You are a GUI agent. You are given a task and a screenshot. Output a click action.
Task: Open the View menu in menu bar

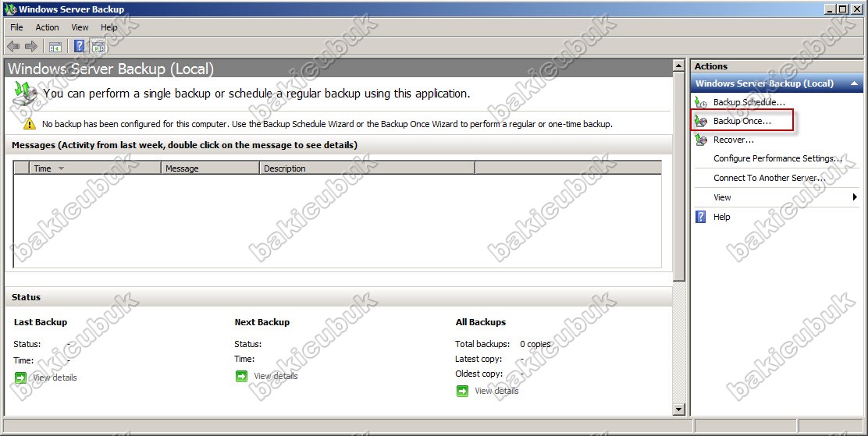(x=80, y=27)
